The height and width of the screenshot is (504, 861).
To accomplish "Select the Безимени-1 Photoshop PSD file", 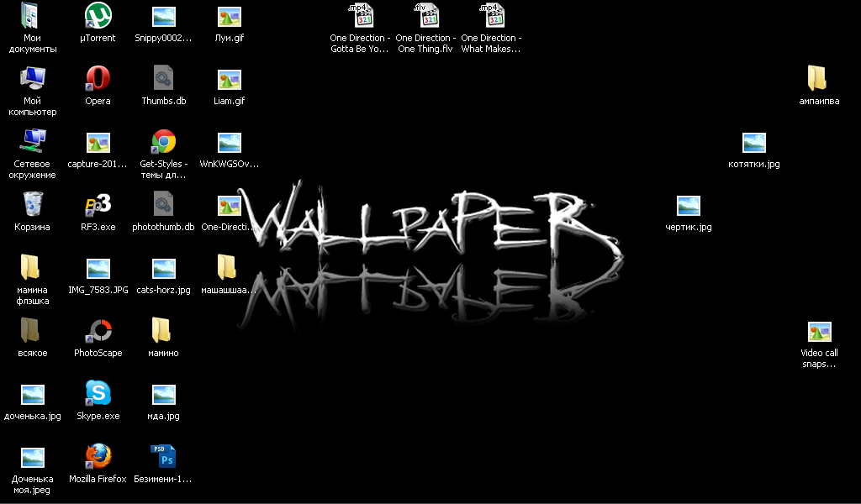I will click(164, 457).
